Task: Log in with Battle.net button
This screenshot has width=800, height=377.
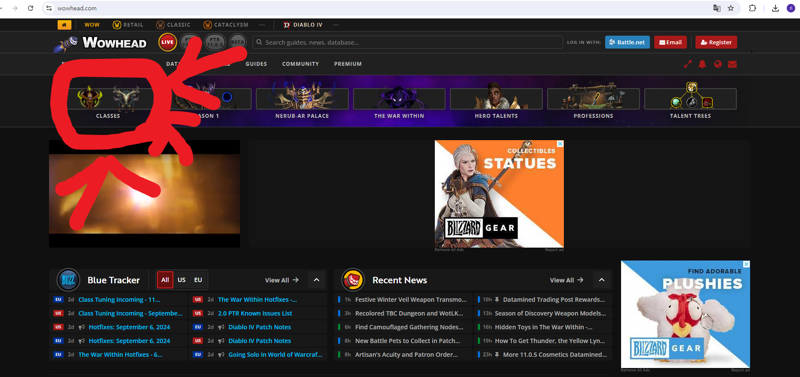Action: tap(627, 42)
